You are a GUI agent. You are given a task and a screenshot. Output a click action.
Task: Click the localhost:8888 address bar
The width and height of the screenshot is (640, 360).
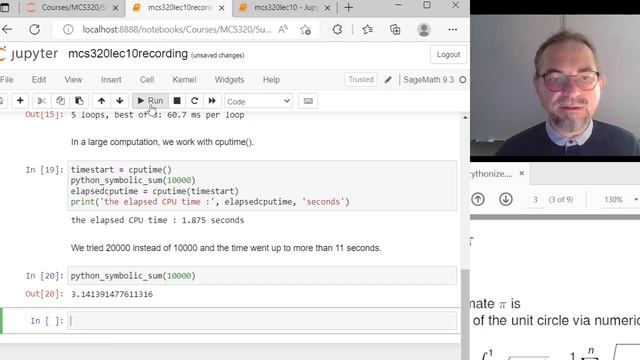click(176, 29)
